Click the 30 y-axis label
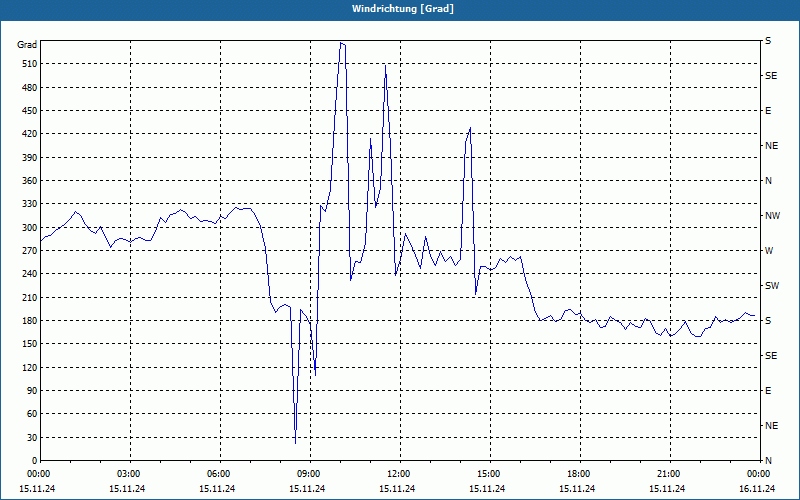 click(32, 437)
